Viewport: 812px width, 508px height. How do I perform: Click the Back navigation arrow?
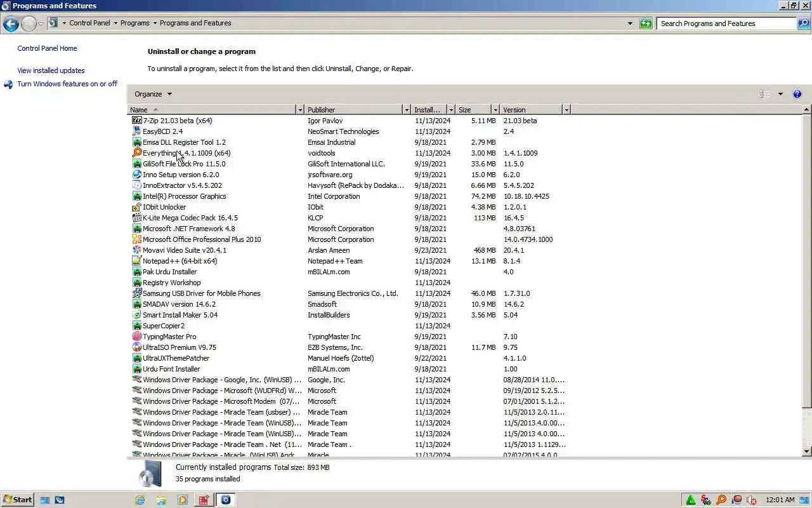tap(11, 24)
